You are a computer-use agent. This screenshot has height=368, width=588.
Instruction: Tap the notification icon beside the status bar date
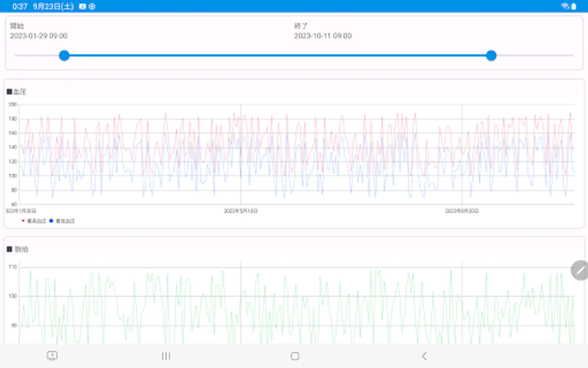(82, 6)
